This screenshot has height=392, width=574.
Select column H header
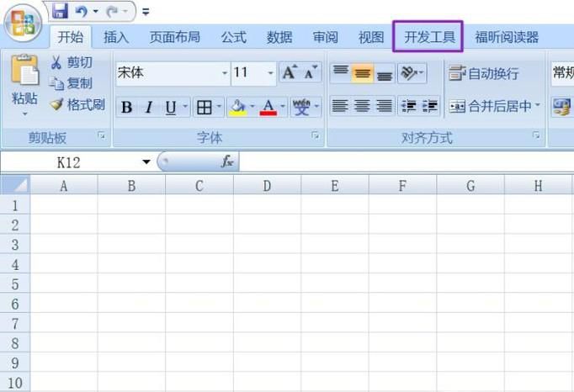pos(539,185)
